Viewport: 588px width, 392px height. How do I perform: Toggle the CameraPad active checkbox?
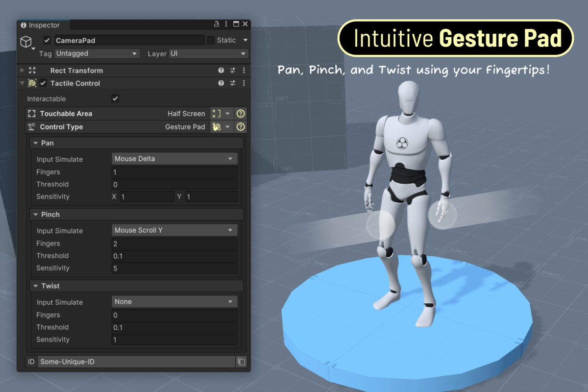point(47,40)
